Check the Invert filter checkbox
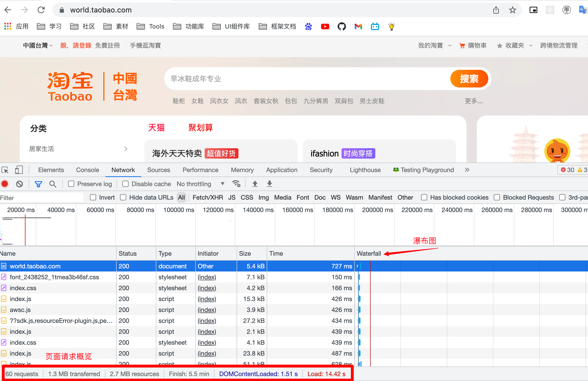The width and height of the screenshot is (588, 381). pos(93,198)
